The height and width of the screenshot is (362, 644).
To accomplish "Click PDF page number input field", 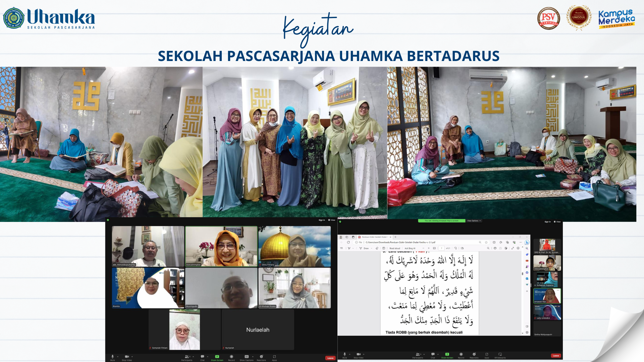I will click(441, 248).
